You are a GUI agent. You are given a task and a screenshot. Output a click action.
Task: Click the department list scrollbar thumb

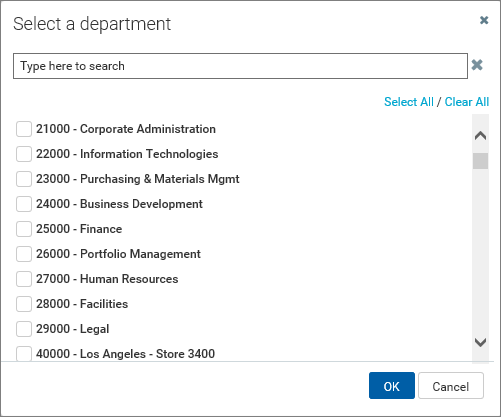pos(480,161)
